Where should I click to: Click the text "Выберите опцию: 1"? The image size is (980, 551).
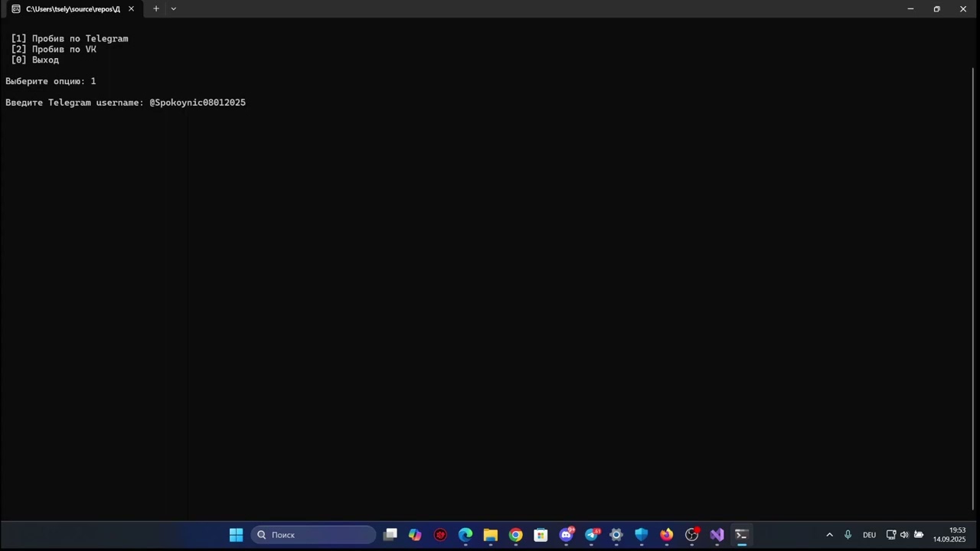(x=51, y=81)
